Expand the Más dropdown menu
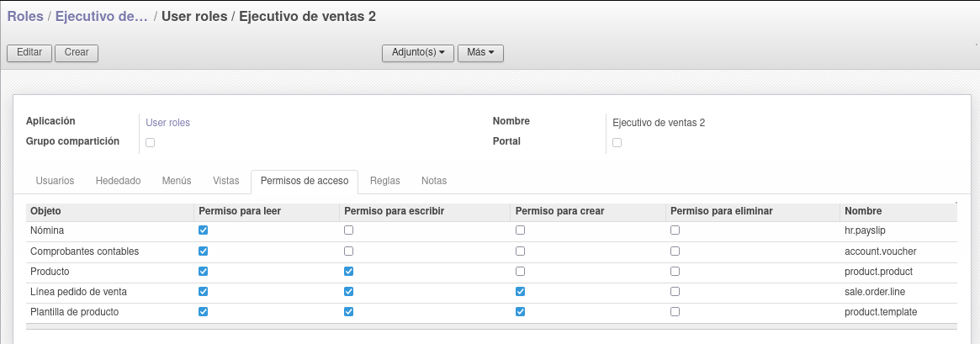Image resolution: width=980 pixels, height=344 pixels. pyautogui.click(x=480, y=52)
